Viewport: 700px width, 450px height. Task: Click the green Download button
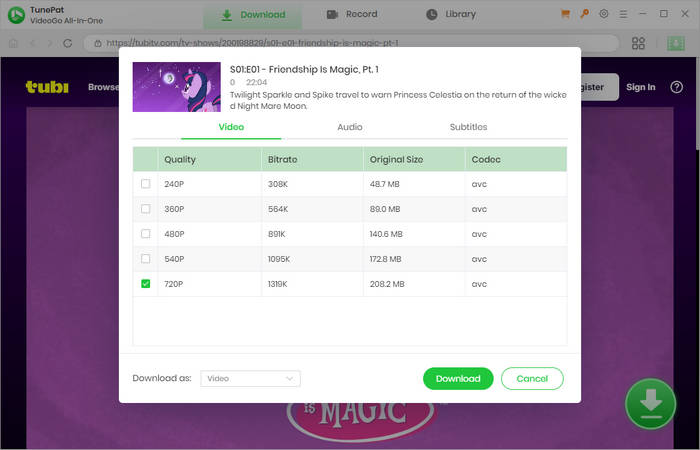click(x=458, y=379)
